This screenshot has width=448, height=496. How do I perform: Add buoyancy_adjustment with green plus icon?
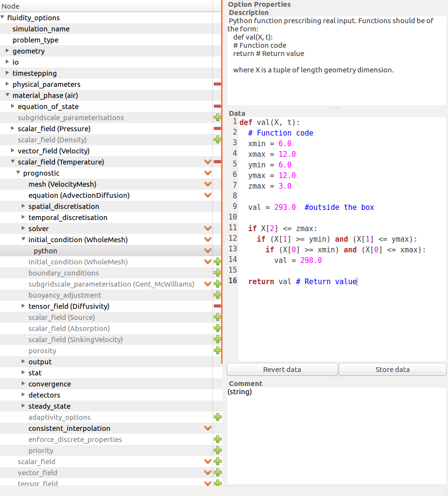(x=218, y=295)
